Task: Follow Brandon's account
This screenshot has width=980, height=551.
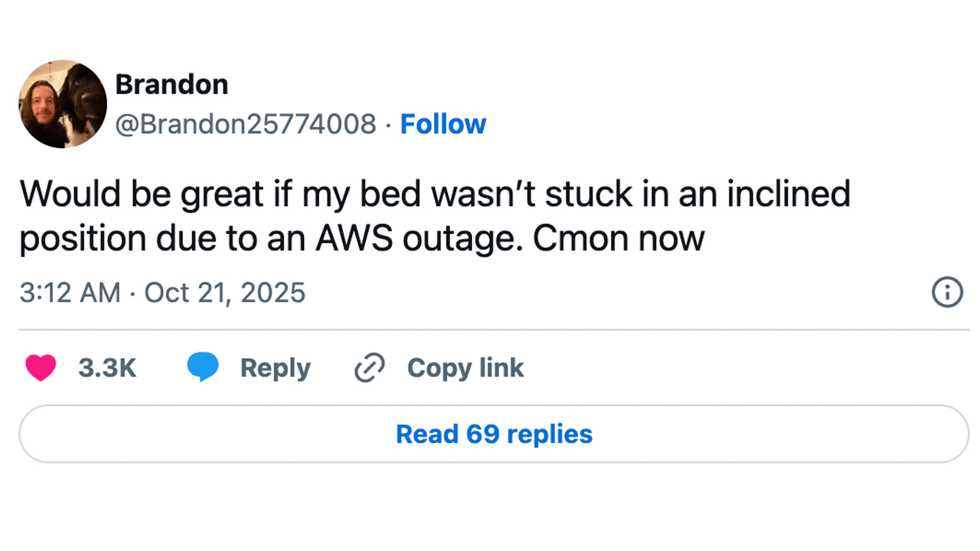Action: pyautogui.click(x=443, y=124)
